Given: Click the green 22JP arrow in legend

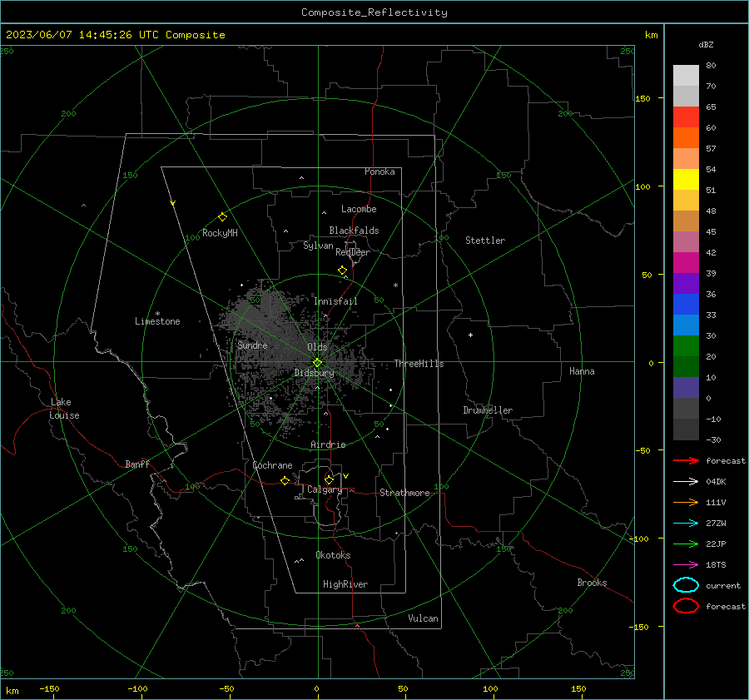Looking at the screenshot, I should [686, 544].
